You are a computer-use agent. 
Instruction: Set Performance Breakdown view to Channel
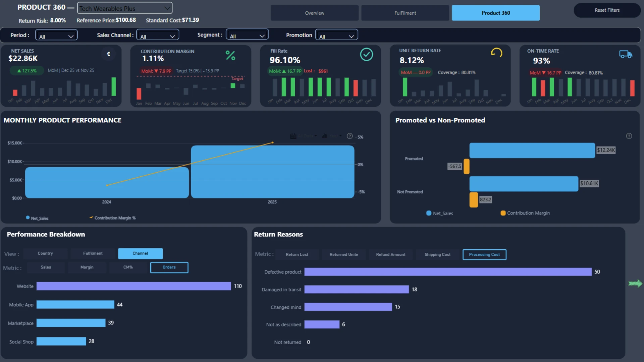pos(140,253)
